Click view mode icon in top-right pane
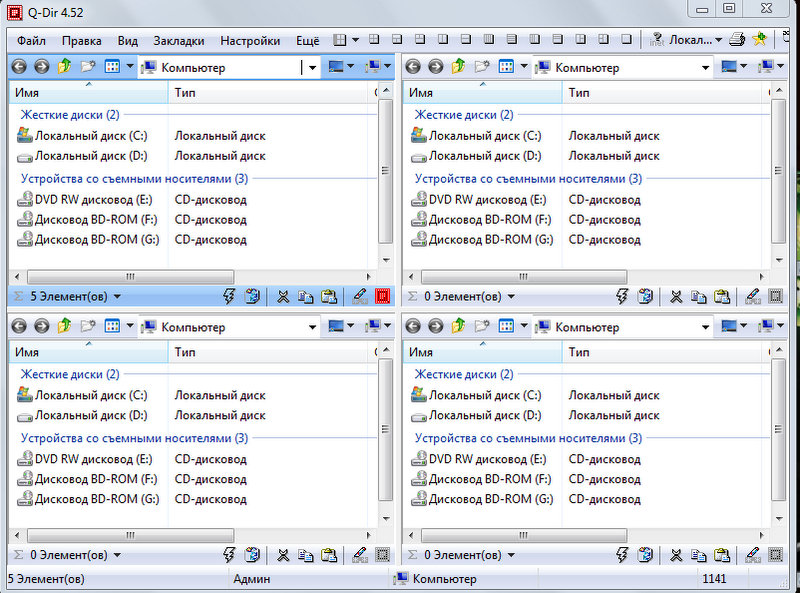Viewport: 800px width, 593px height. (506, 66)
